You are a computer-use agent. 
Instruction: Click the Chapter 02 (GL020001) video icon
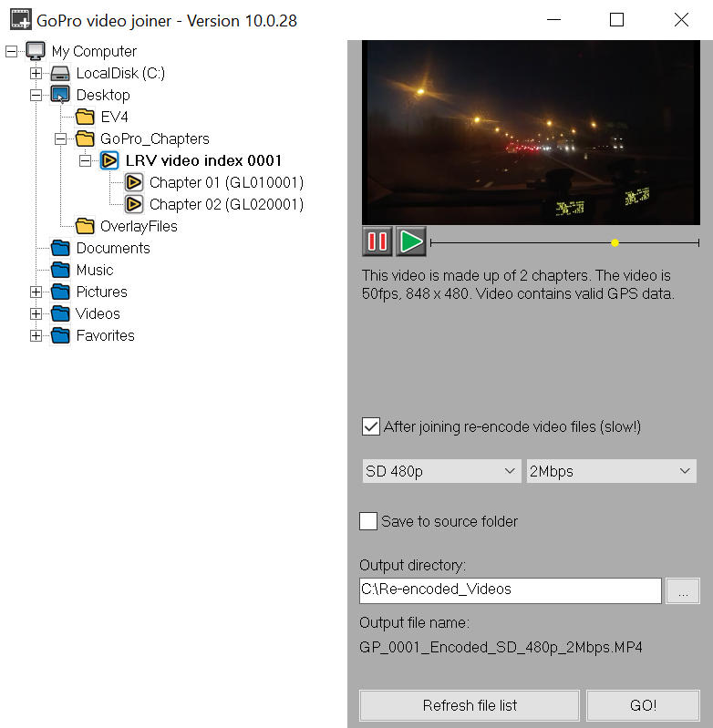(x=134, y=204)
